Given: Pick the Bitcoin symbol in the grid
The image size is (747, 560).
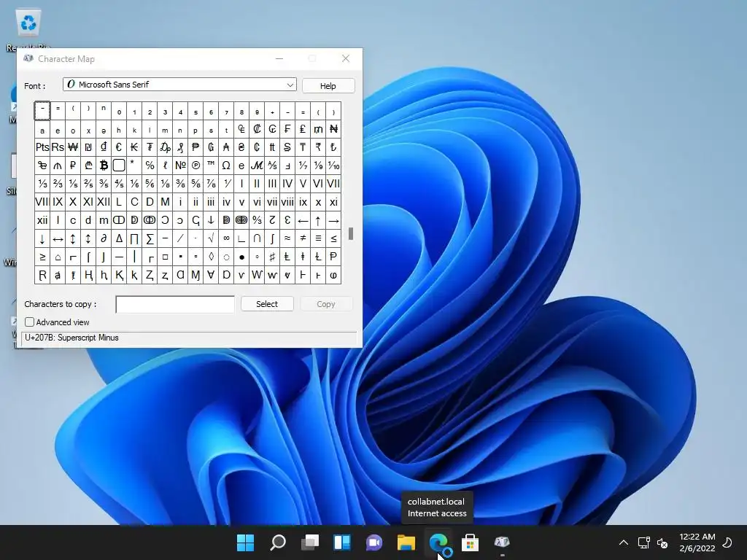Looking at the screenshot, I should tap(104, 166).
